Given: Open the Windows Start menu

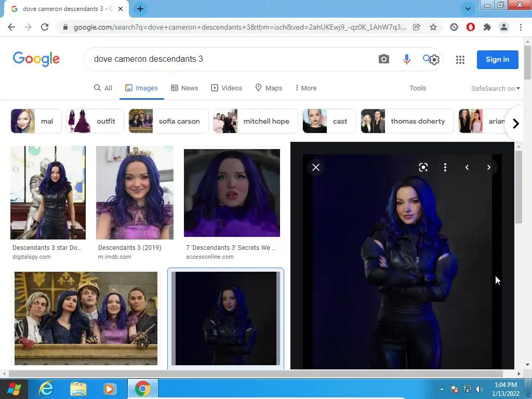Looking at the screenshot, I should [x=14, y=389].
